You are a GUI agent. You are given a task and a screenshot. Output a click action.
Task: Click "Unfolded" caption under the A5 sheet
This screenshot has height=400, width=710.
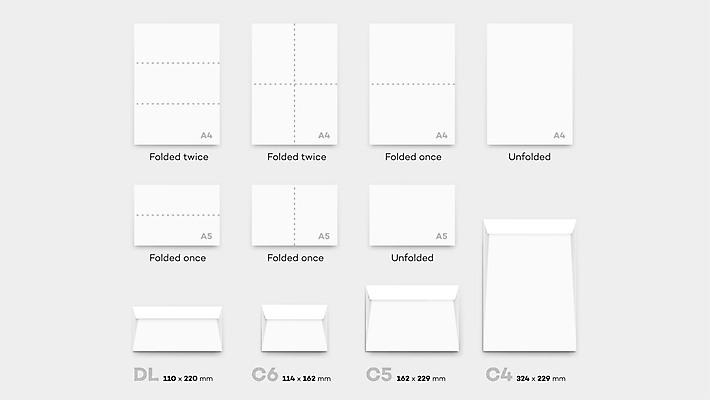pos(412,258)
